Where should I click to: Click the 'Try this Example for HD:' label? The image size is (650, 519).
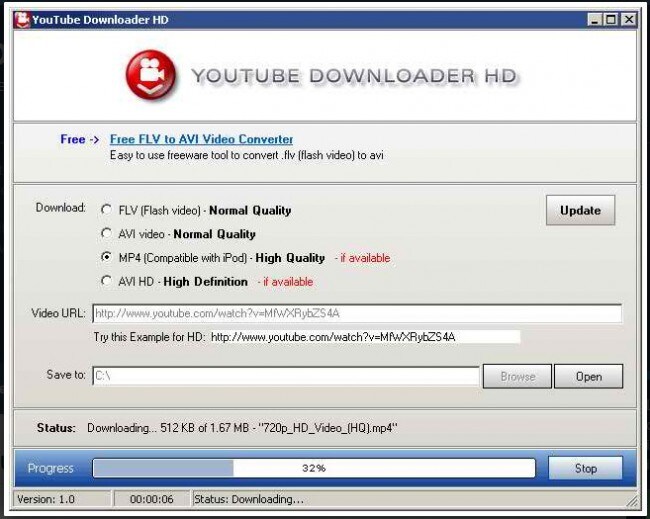pos(149,337)
